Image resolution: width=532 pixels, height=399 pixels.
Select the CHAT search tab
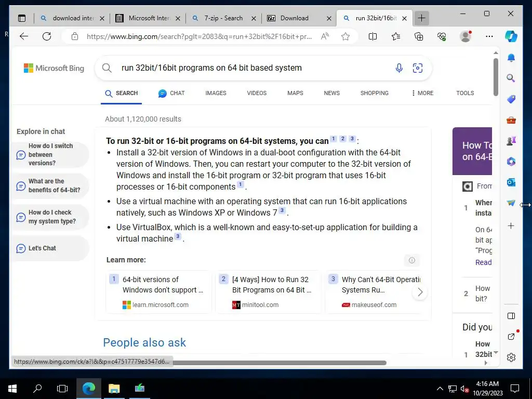click(171, 93)
